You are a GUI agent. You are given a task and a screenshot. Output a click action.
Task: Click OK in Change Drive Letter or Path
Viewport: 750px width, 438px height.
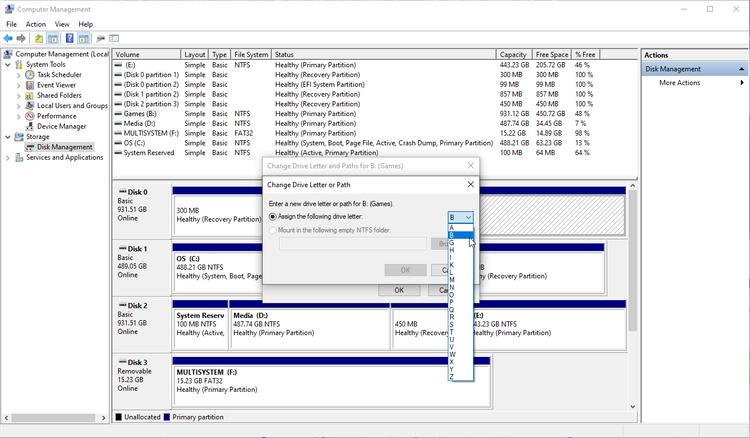[405, 270]
